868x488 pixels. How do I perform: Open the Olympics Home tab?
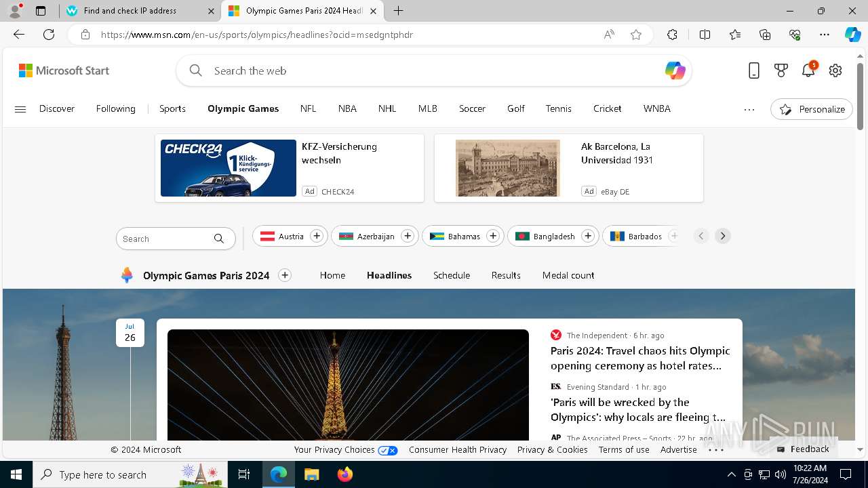pyautogui.click(x=332, y=275)
